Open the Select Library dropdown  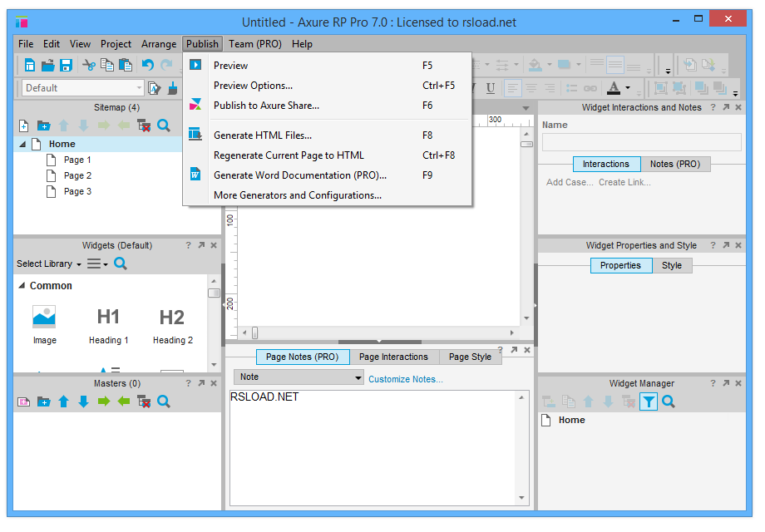pyautogui.click(x=49, y=264)
